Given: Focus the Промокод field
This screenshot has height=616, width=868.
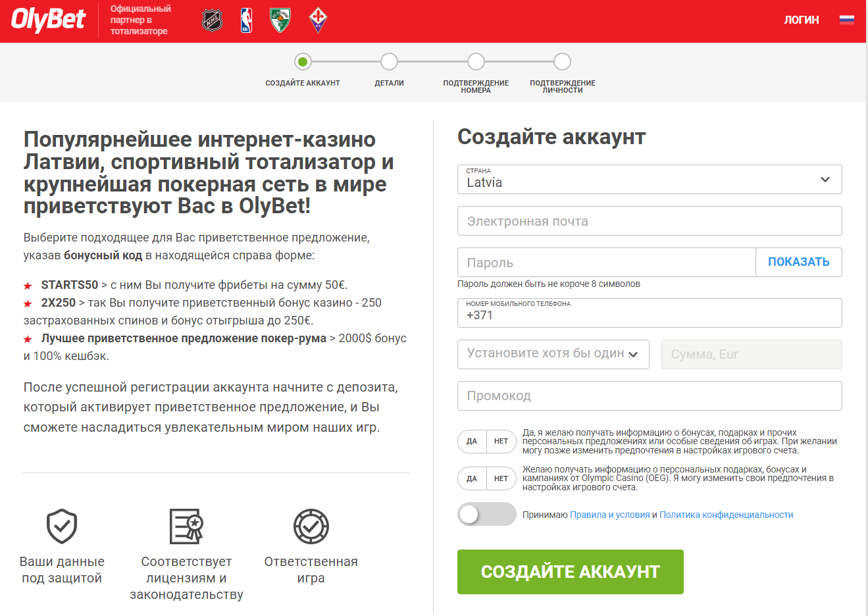Looking at the screenshot, I should 650,396.
